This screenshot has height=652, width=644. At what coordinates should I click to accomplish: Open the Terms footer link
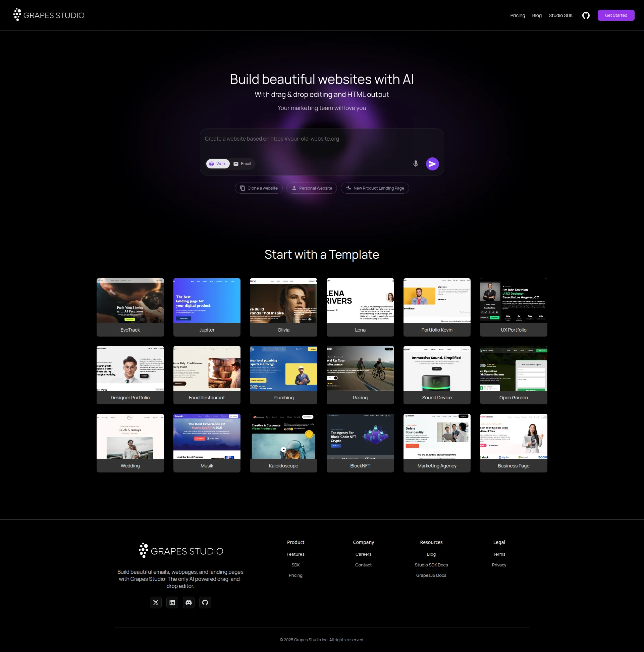(499, 554)
